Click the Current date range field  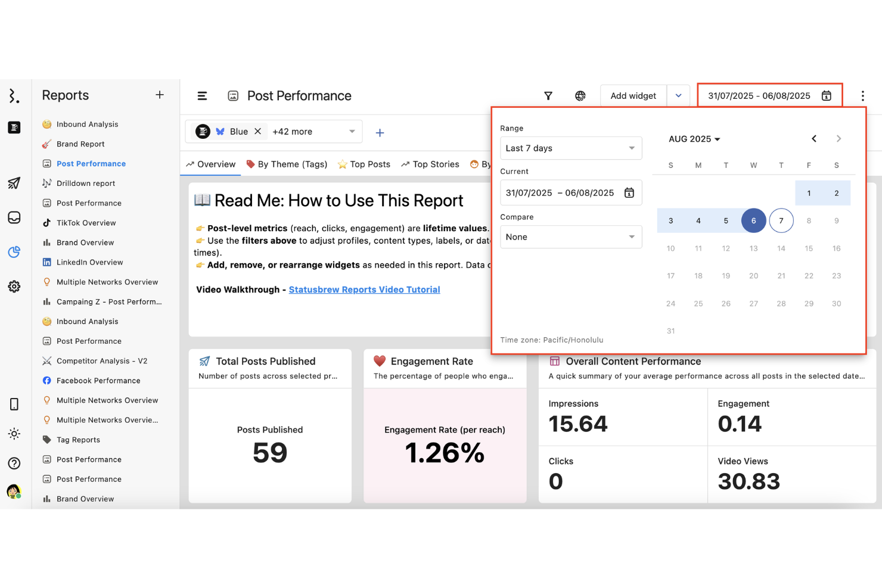click(x=571, y=193)
